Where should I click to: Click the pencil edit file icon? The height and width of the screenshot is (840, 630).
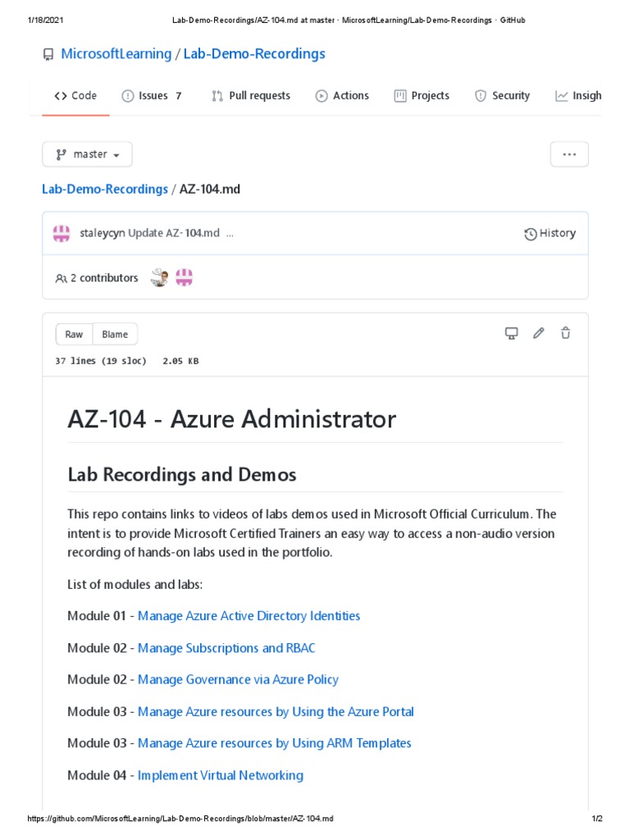click(x=538, y=333)
